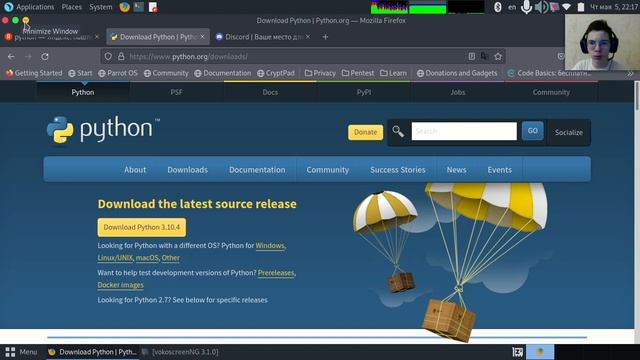
Task: Open the Parrot OS bookmark
Action: coord(118,73)
